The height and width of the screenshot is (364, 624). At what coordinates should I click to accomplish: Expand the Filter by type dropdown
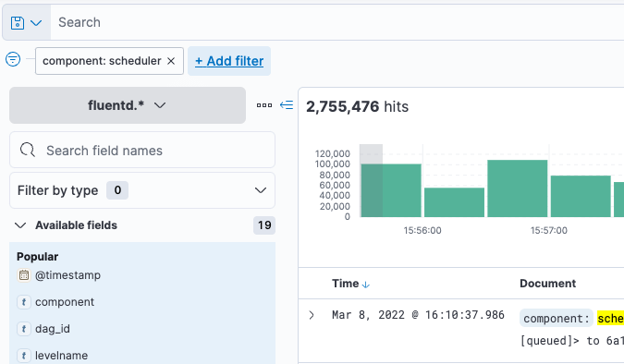coord(142,190)
